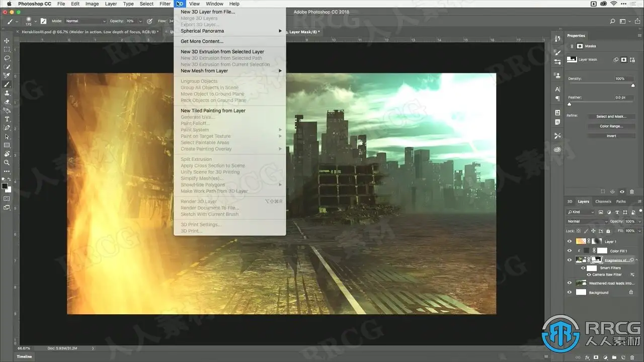Open the layer Opacity dropdown arrow

[639, 221]
